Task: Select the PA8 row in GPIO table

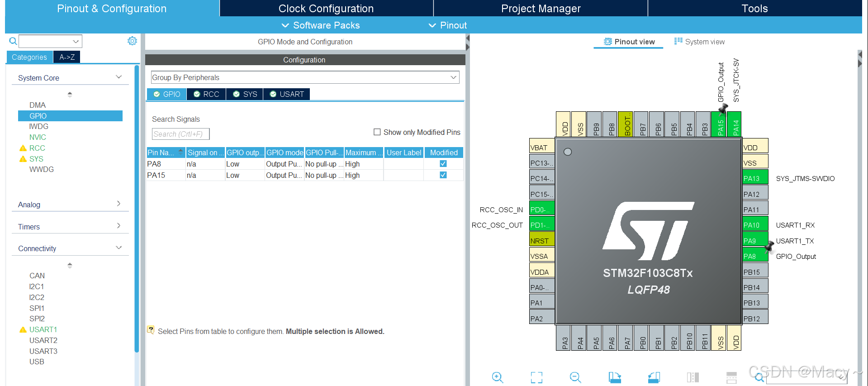Action: pos(305,164)
